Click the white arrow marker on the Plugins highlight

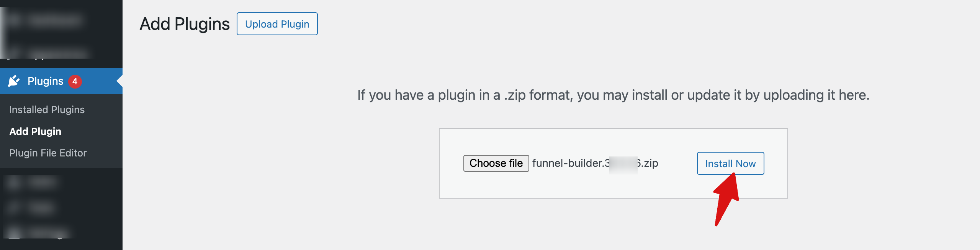(x=120, y=81)
